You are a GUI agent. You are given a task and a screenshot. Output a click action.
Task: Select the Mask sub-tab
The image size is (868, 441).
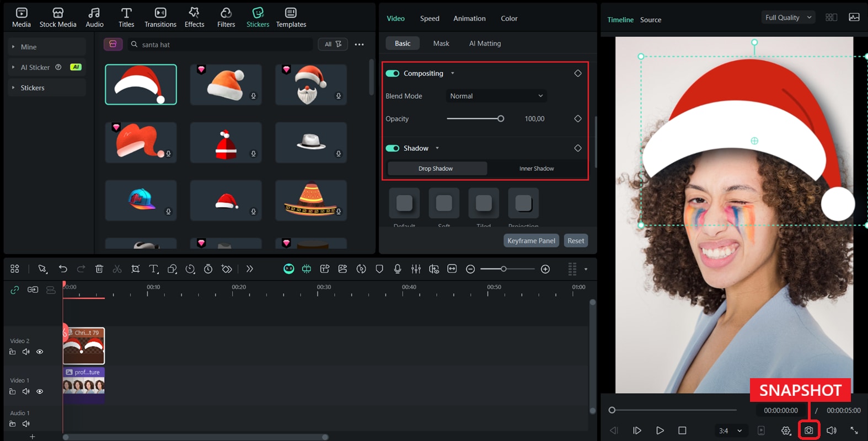pos(441,43)
